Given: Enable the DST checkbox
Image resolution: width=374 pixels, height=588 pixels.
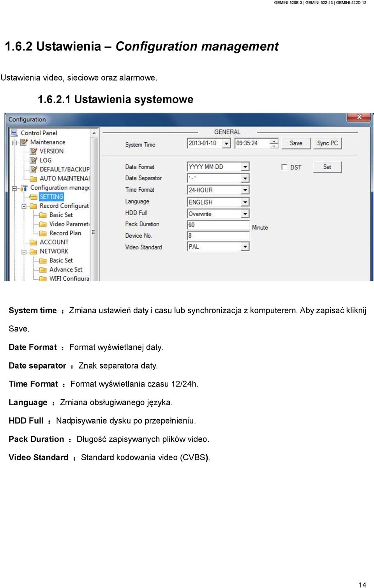Looking at the screenshot, I should coord(284,167).
